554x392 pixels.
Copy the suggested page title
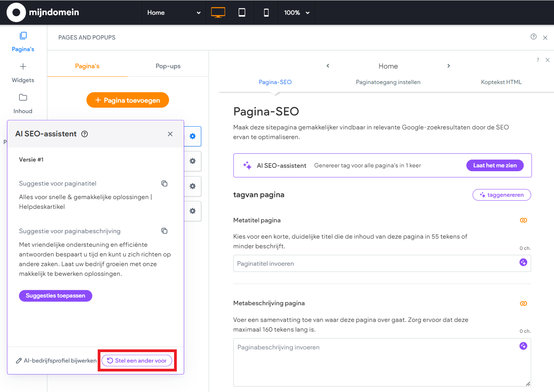[164, 184]
